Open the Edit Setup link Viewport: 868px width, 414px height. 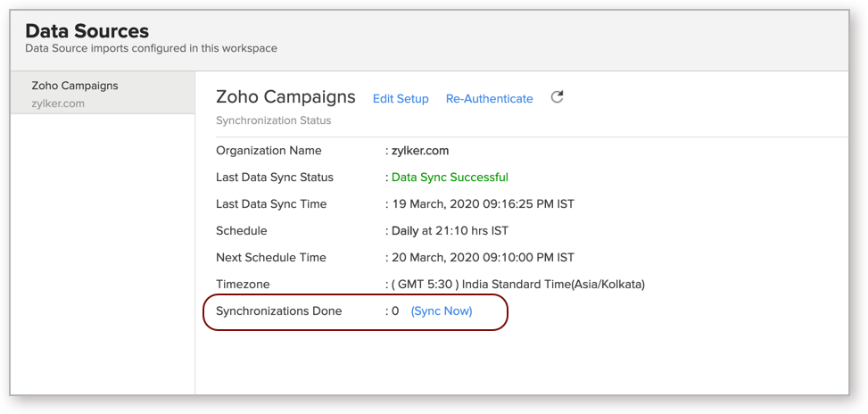pyautogui.click(x=401, y=99)
